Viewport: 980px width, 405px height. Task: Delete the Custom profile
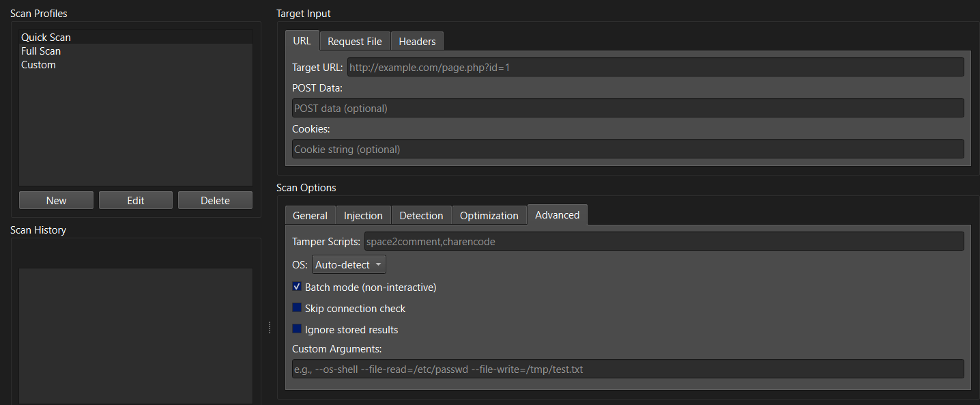point(215,199)
